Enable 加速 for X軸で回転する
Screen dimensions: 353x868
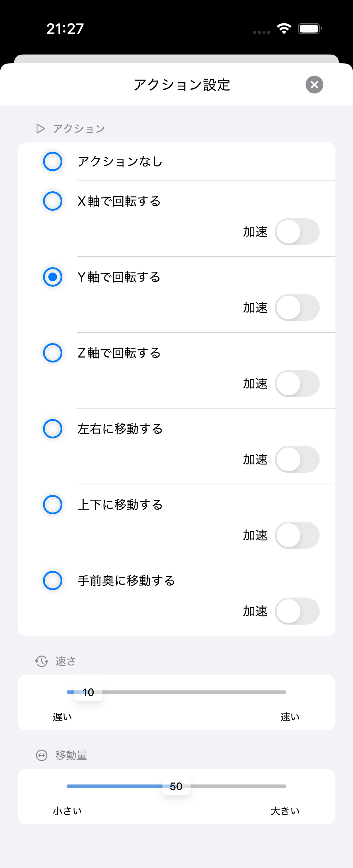pos(297,232)
